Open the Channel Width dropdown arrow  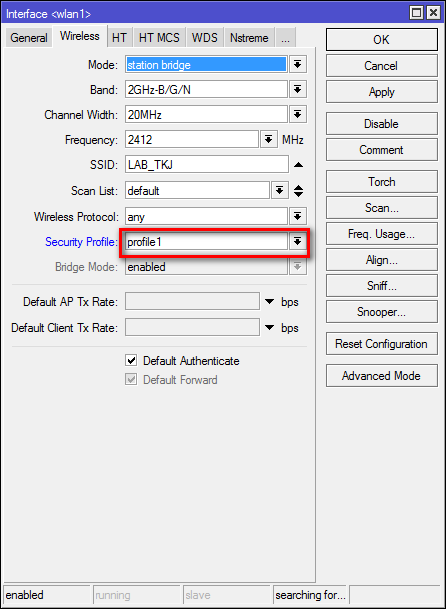point(298,115)
